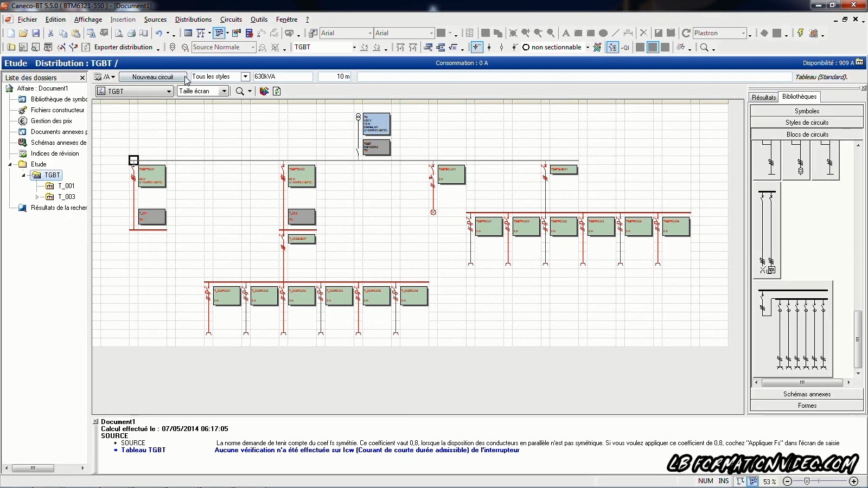Click the colorful palette icon beside zoom
The height and width of the screenshot is (488, 868).
point(264,91)
